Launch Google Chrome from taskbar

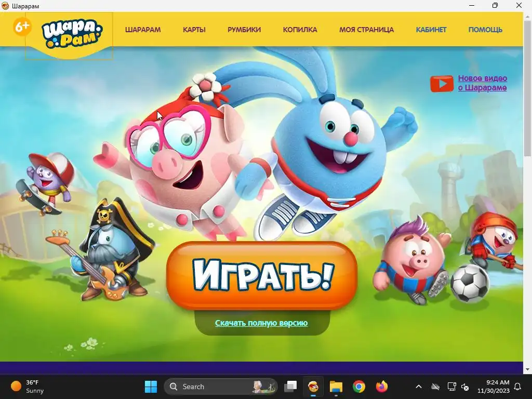(x=358, y=387)
